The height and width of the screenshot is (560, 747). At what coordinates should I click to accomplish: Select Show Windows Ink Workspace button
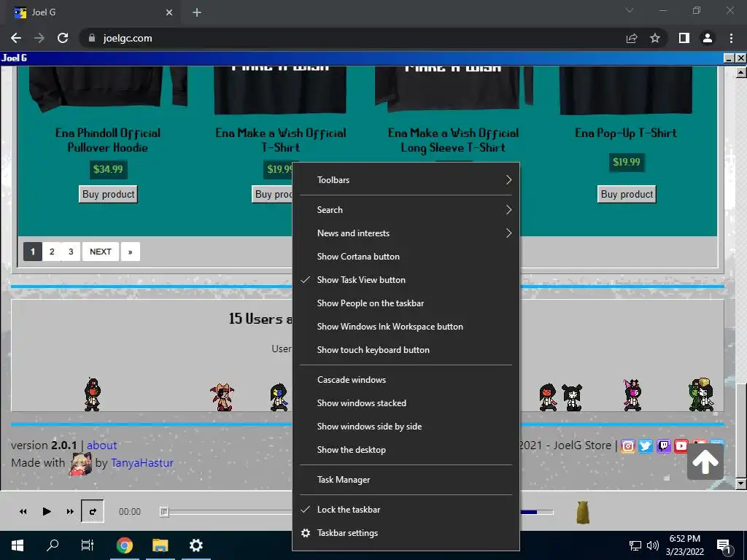pyautogui.click(x=406, y=327)
